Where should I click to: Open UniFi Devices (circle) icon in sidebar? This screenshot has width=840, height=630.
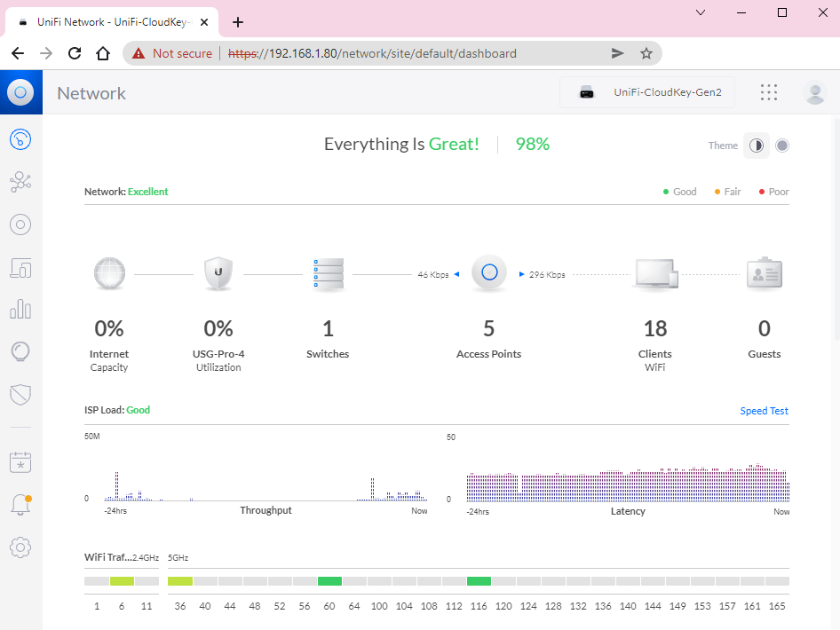pos(20,224)
